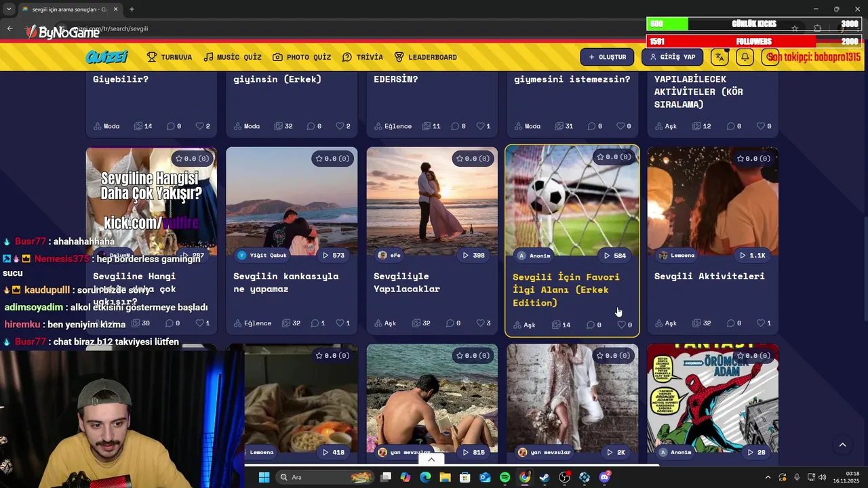
Task: Click heart icon on 'Sevgili Aktiviteleri' card
Action: coord(761,323)
